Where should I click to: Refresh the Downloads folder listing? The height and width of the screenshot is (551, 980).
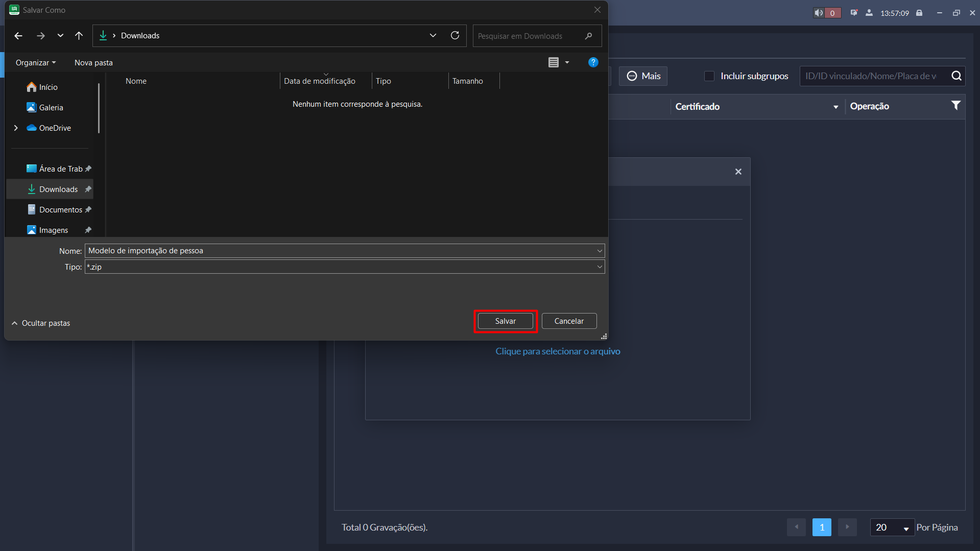[x=455, y=35]
